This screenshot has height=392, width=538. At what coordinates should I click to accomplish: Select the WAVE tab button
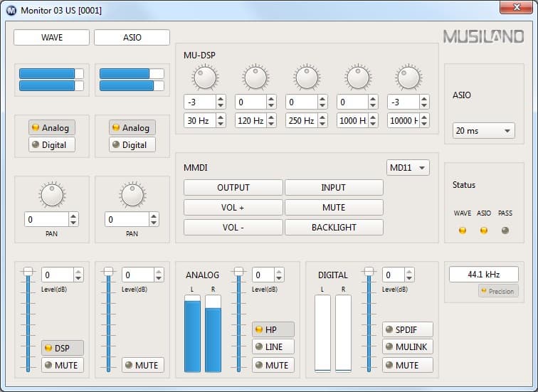click(x=51, y=38)
